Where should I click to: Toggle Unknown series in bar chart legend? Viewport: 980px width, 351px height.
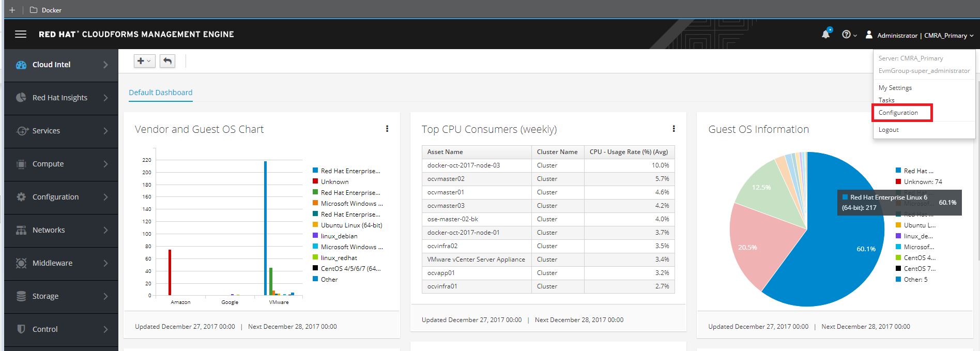coord(331,182)
